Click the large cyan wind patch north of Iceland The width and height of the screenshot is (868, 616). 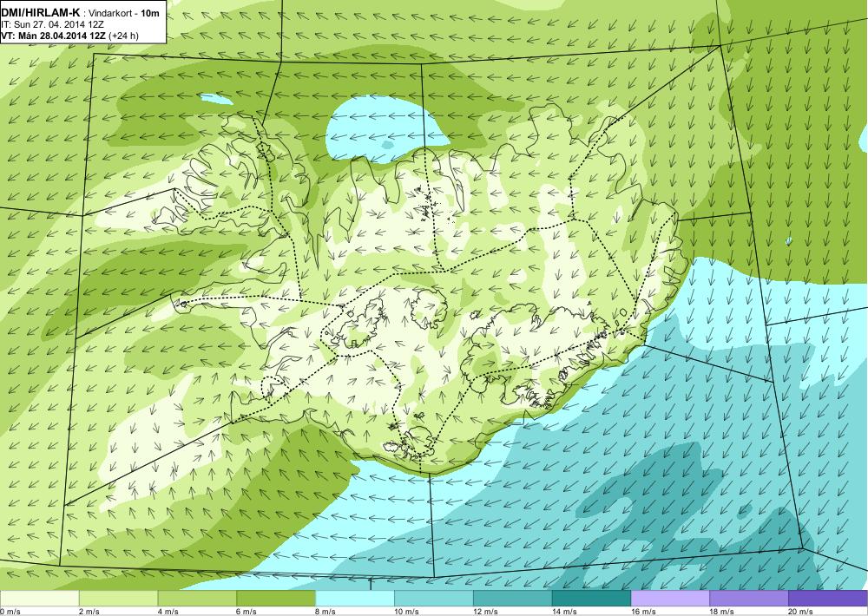click(386, 128)
